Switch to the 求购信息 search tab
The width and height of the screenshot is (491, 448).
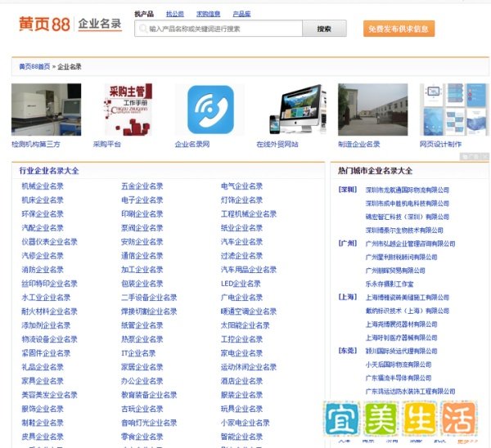pyautogui.click(x=208, y=14)
